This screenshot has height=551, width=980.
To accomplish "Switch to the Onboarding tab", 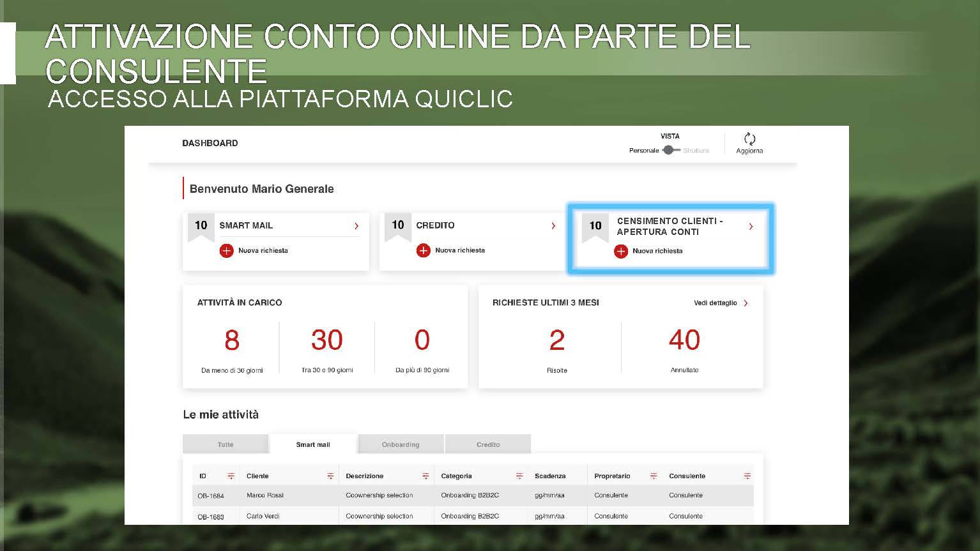I will point(401,444).
